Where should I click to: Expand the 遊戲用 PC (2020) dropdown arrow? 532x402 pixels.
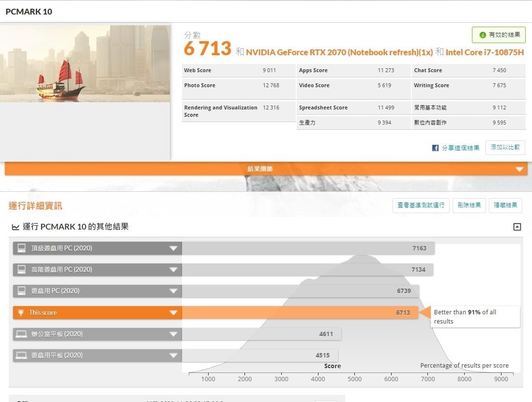(173, 291)
